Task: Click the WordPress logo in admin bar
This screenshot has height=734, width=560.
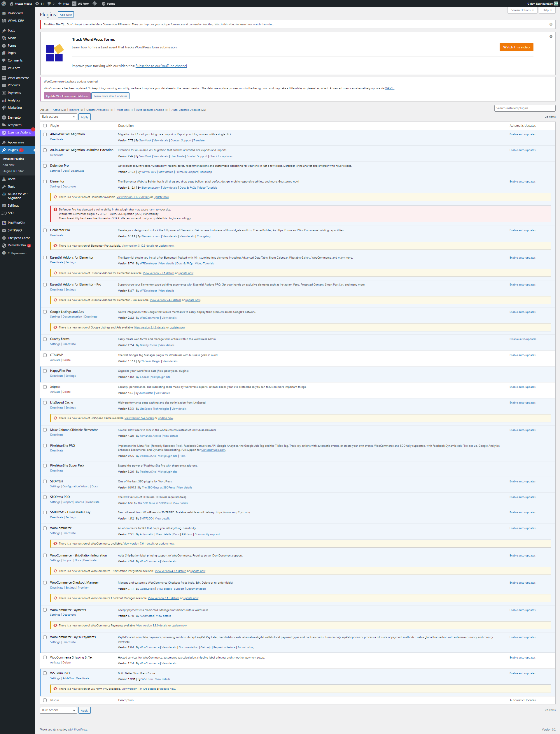Action: [x=4, y=4]
